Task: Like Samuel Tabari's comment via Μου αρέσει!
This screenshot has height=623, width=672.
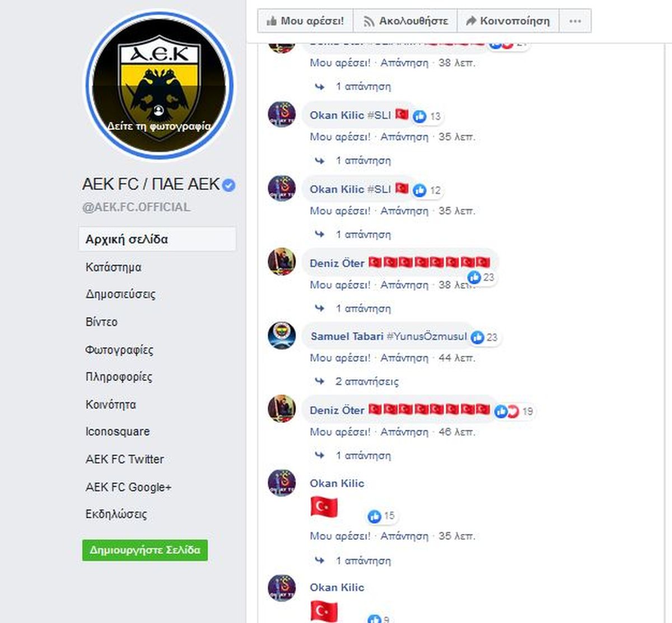Action: tap(340, 358)
